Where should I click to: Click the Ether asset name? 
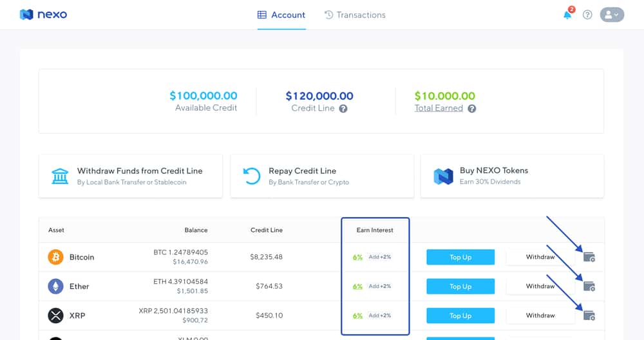tap(79, 286)
